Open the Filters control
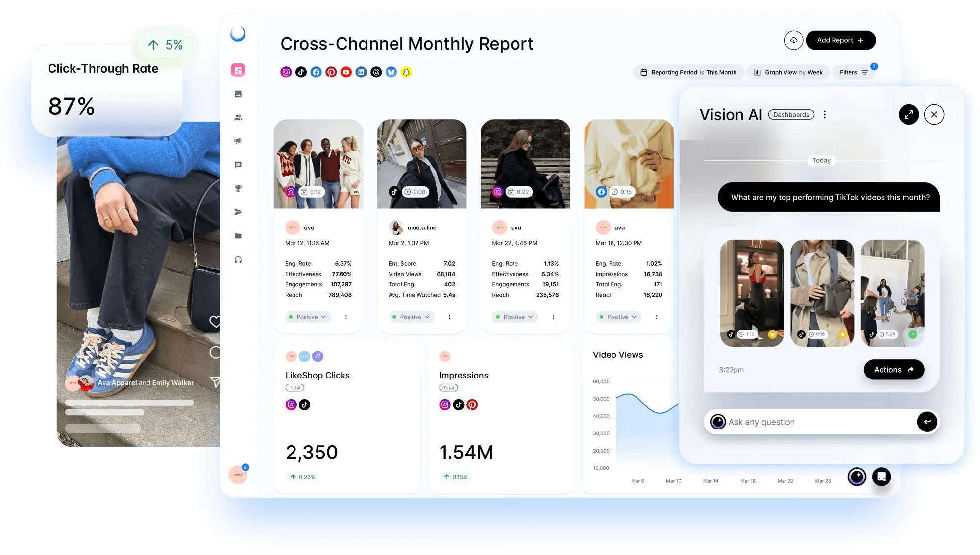Image resolution: width=980 pixels, height=555 pixels. [x=854, y=72]
